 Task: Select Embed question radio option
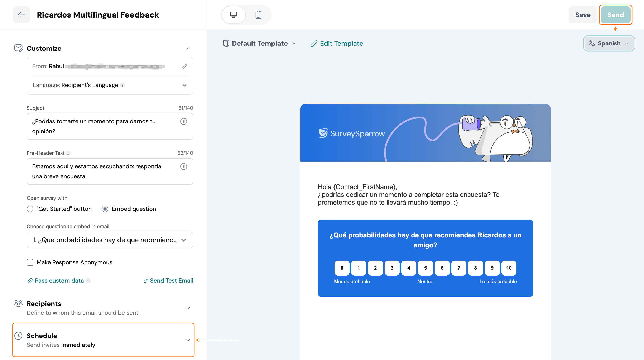pyautogui.click(x=105, y=209)
